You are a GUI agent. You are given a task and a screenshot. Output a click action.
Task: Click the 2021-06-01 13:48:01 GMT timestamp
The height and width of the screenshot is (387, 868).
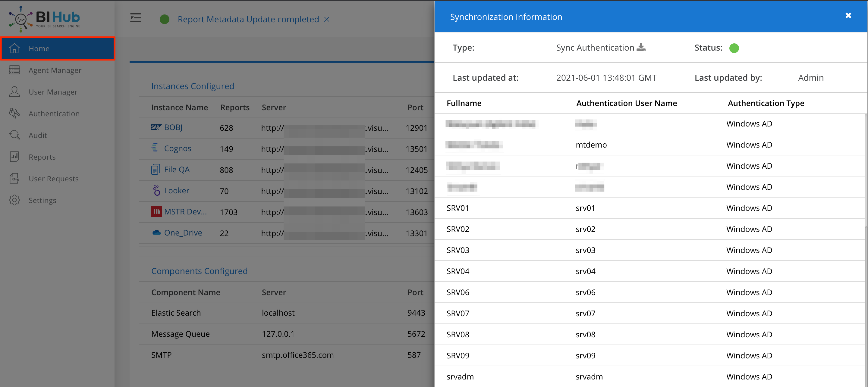coord(606,78)
